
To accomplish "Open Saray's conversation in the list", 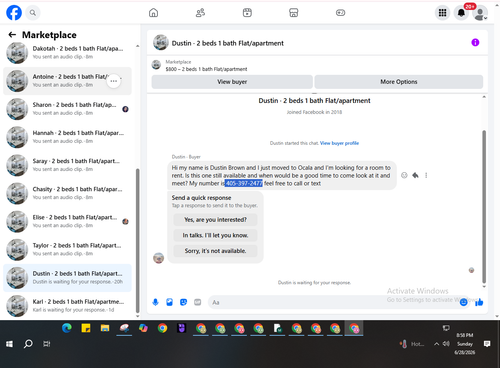I will tap(67, 165).
